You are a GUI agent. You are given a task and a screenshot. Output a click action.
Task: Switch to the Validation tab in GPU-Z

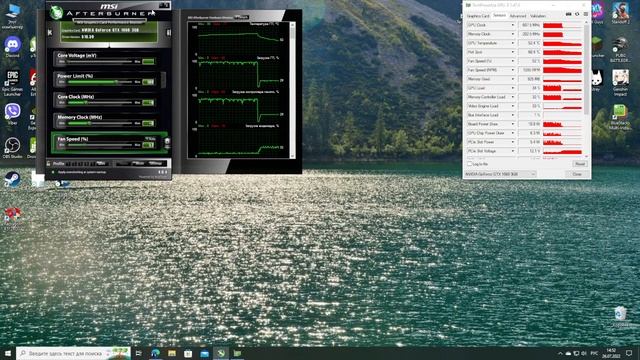[x=538, y=16]
